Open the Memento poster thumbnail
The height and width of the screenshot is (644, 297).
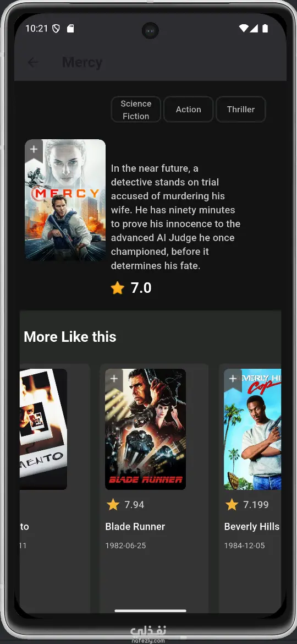pos(43,429)
